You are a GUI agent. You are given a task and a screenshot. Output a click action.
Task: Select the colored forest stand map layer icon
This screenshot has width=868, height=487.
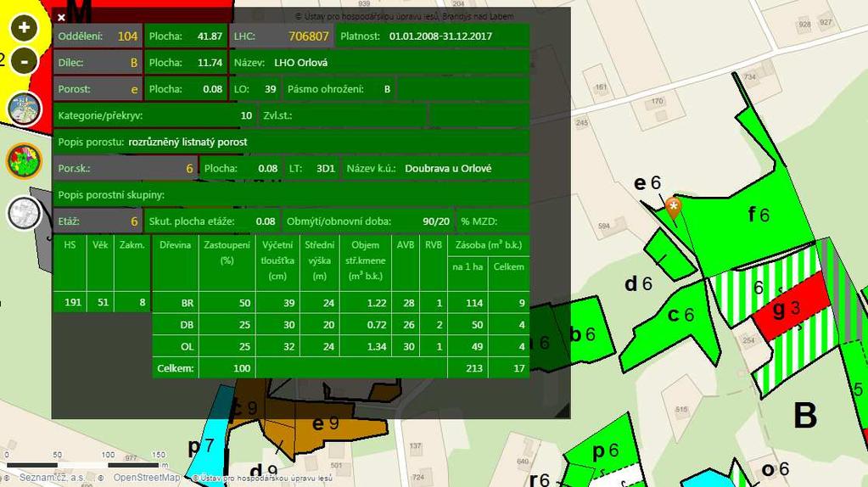(25, 160)
